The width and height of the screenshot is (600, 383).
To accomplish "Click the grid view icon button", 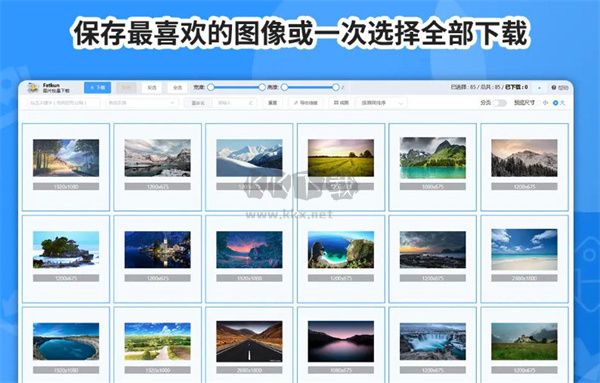I will (341, 103).
